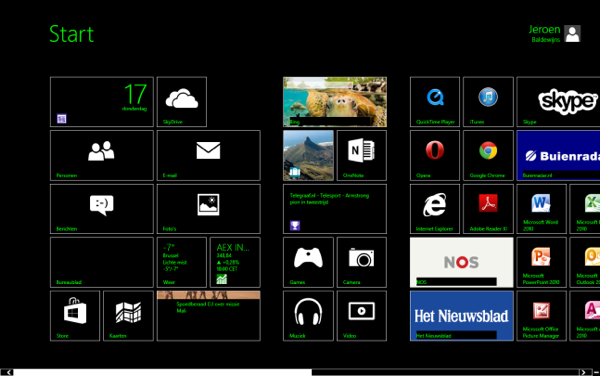Launch iTunes
This screenshot has width=600, height=376.
pos(488,102)
